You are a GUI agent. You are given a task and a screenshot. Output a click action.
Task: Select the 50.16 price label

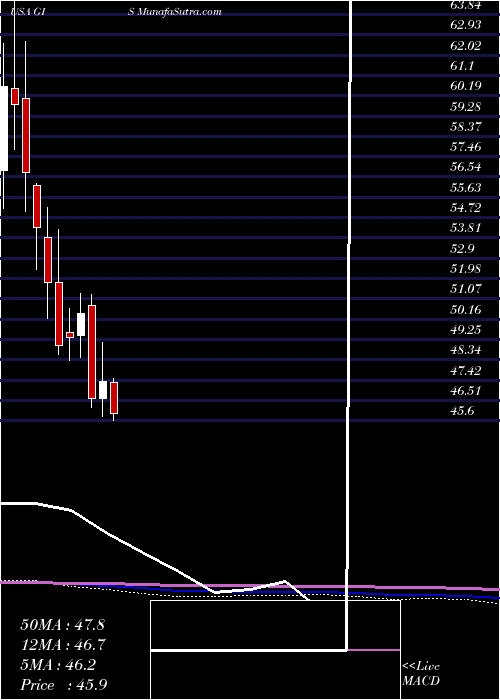coord(466,309)
